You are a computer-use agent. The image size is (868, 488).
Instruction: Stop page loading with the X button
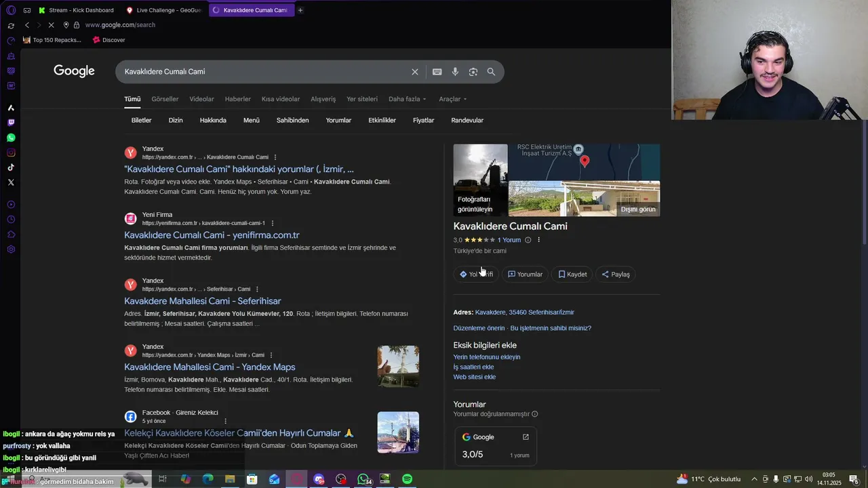pyautogui.click(x=52, y=25)
